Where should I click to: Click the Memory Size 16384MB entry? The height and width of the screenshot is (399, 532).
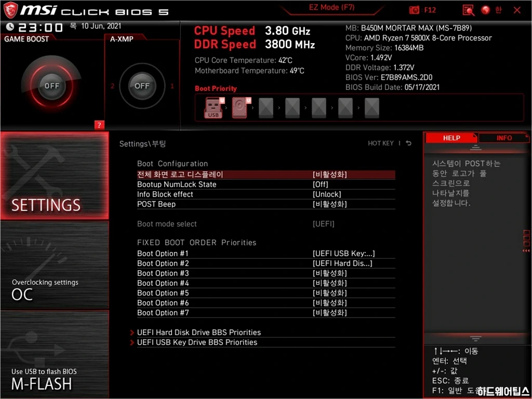384,48
